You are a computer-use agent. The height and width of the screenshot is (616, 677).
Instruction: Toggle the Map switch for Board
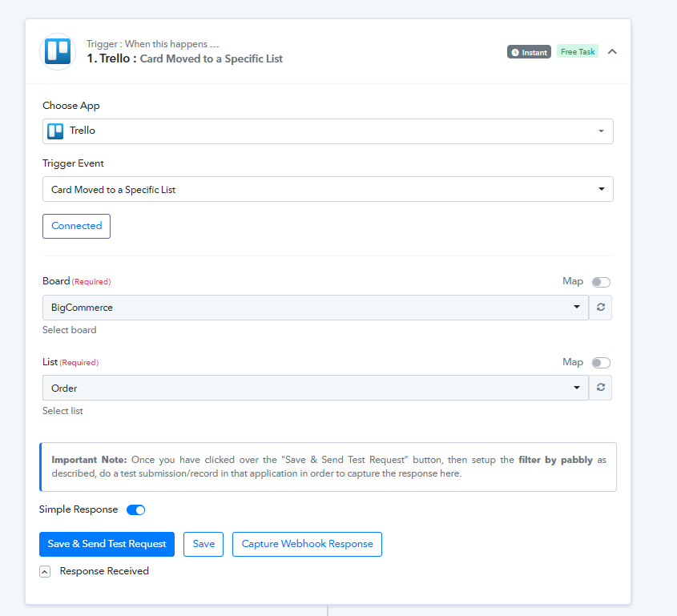click(601, 282)
